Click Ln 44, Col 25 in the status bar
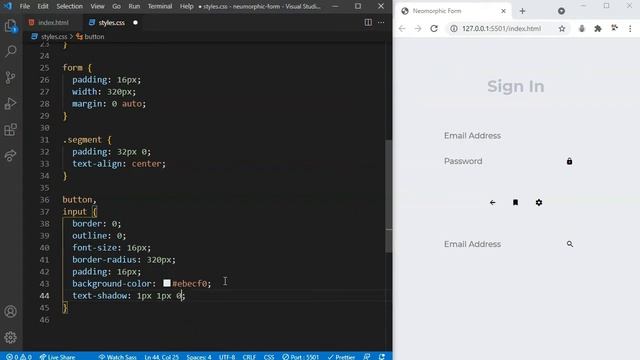The height and width of the screenshot is (360, 640). coord(161,357)
